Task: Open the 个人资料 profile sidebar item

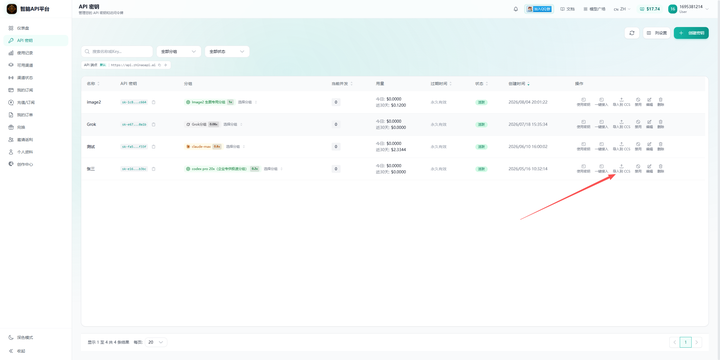Action: click(x=36, y=152)
